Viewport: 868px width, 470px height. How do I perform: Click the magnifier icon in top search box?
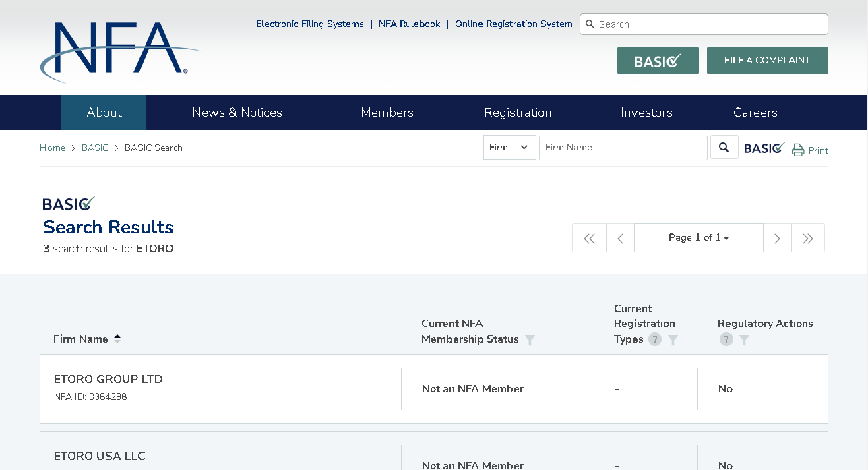[x=590, y=24]
